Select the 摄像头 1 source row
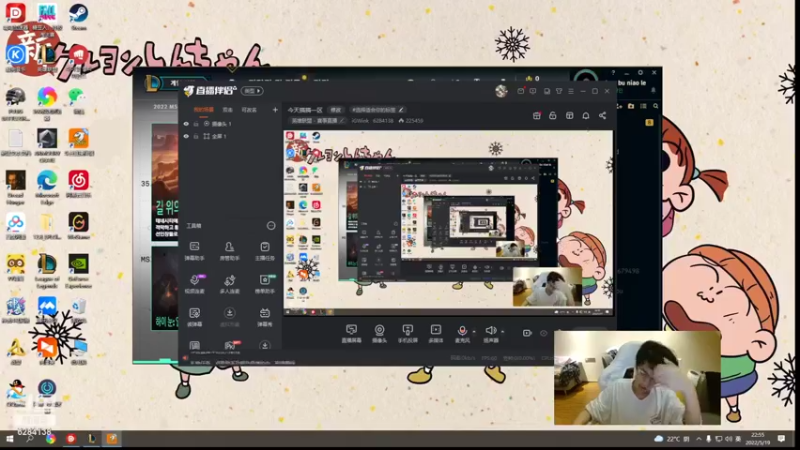 click(x=231, y=124)
